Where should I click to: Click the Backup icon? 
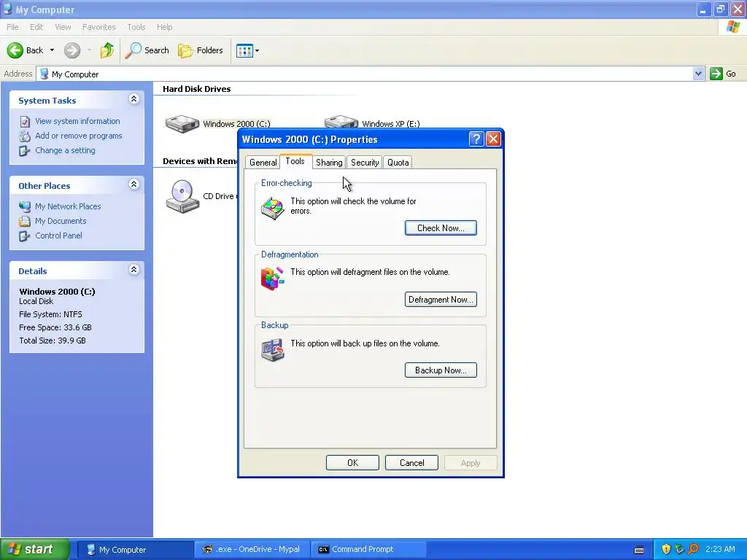pos(273,351)
